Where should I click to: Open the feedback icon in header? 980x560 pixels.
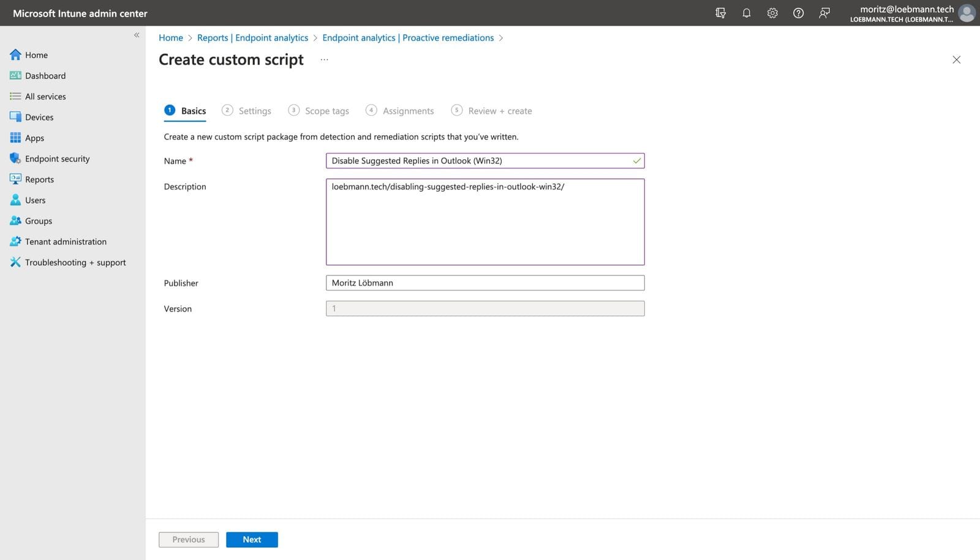click(824, 13)
